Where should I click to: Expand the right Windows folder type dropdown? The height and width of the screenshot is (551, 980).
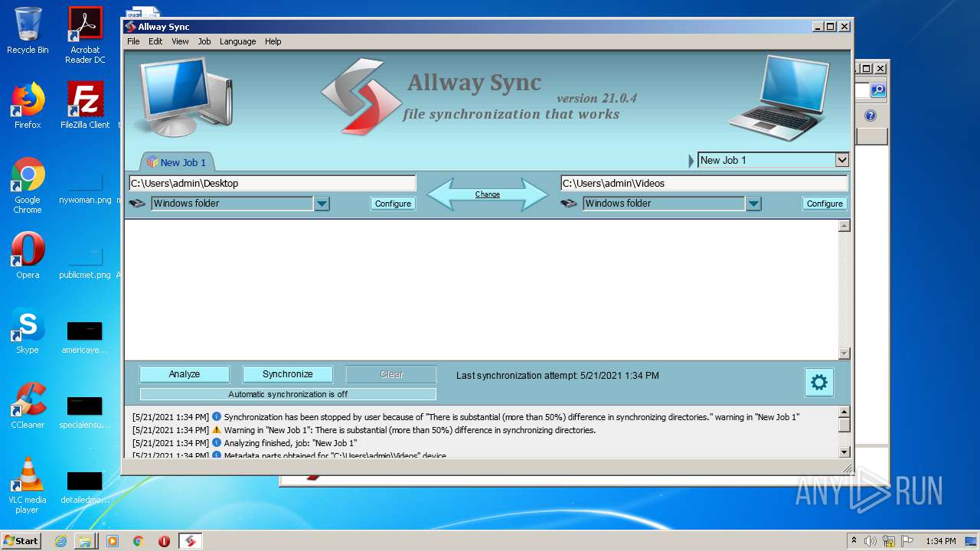click(753, 204)
